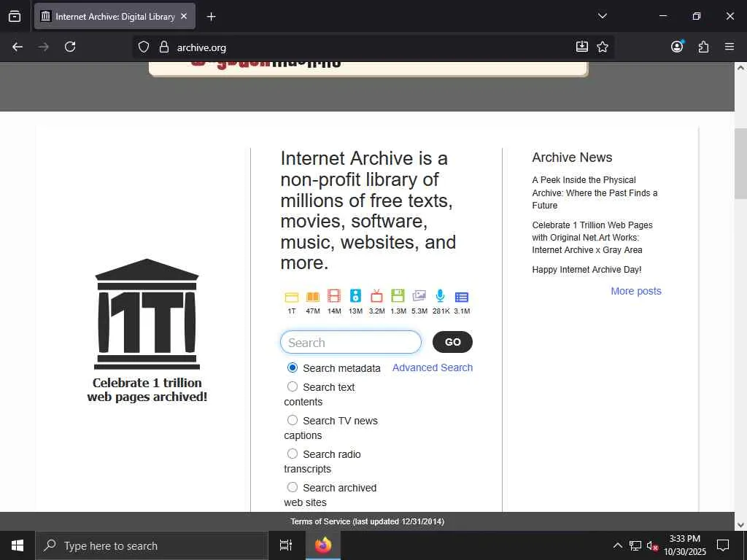Select the Search TV news captions option
Image resolution: width=747 pixels, height=560 pixels.
click(x=293, y=420)
